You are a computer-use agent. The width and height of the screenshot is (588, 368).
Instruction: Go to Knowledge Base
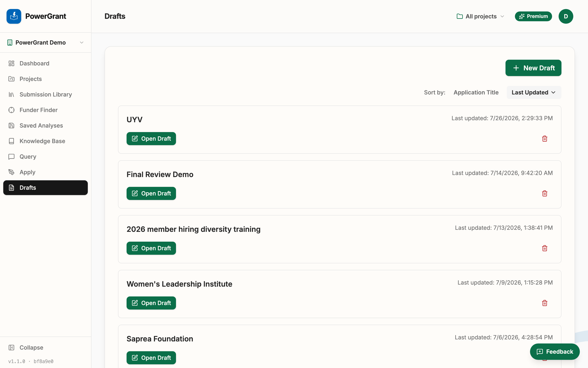pos(46,141)
